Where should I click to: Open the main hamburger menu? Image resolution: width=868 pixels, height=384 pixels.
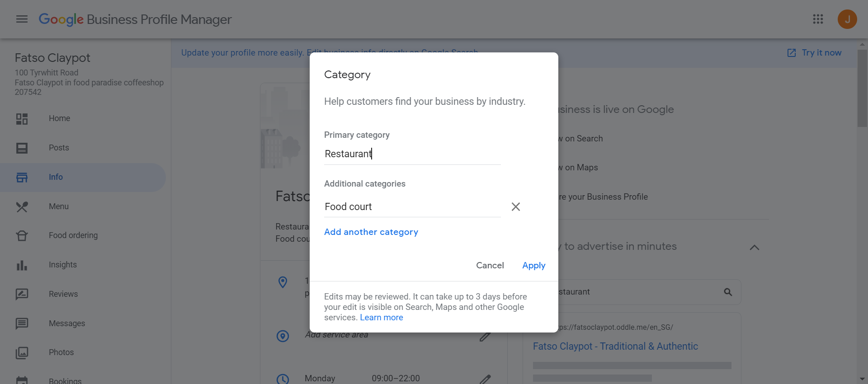(x=22, y=19)
